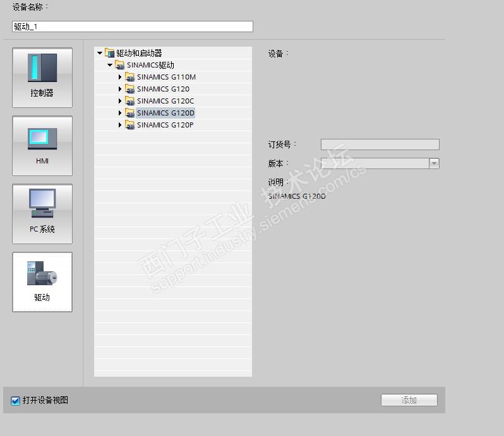The height and width of the screenshot is (436, 504).
Task: Click folder icon of SINAMICS G120P
Action: coord(130,125)
